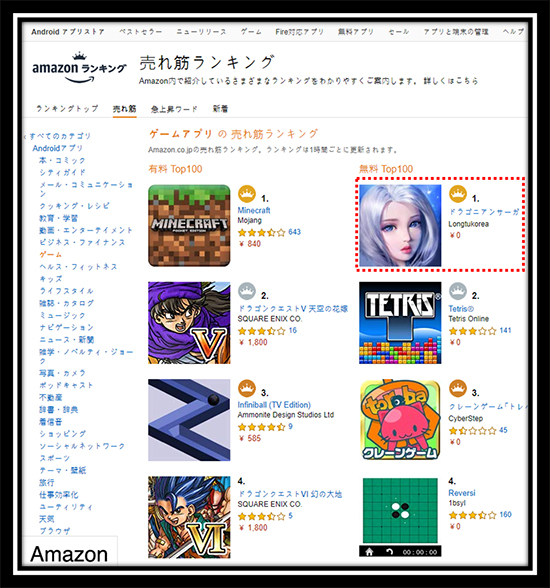Select the Infiniball app icon

pos(189,420)
